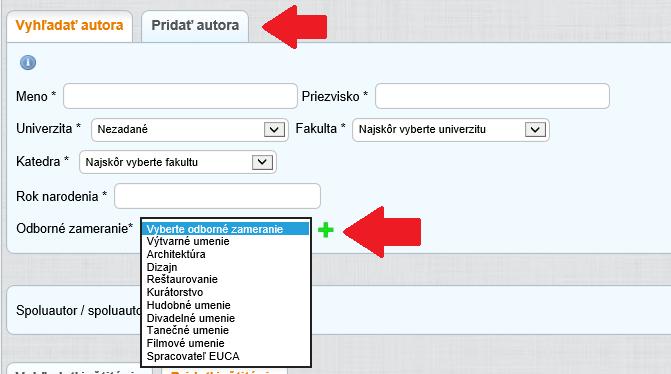Click the green plus add icon

[x=326, y=230]
